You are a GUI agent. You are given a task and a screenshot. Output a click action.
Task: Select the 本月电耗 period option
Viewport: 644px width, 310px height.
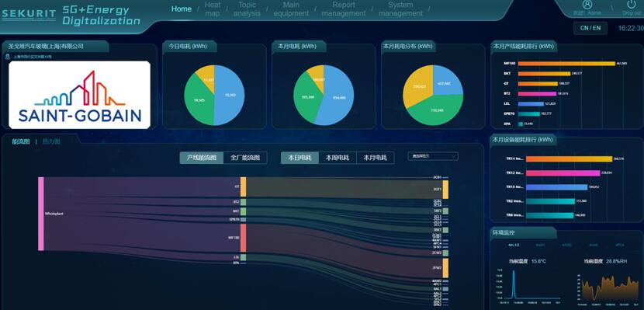pos(376,158)
